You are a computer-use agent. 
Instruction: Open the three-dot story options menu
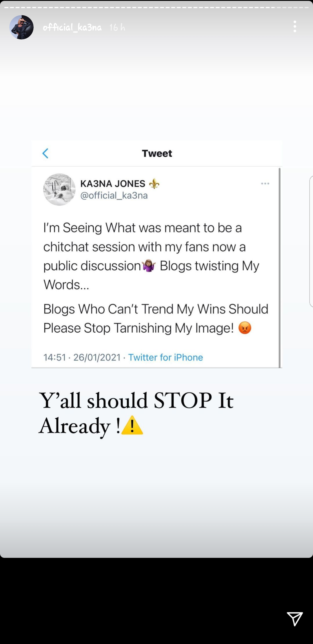(x=295, y=27)
